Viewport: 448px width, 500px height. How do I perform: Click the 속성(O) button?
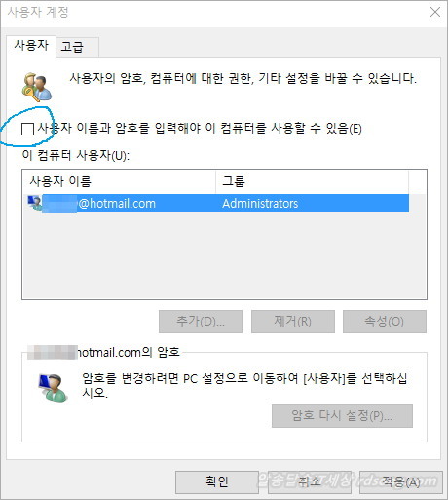pyautogui.click(x=385, y=322)
